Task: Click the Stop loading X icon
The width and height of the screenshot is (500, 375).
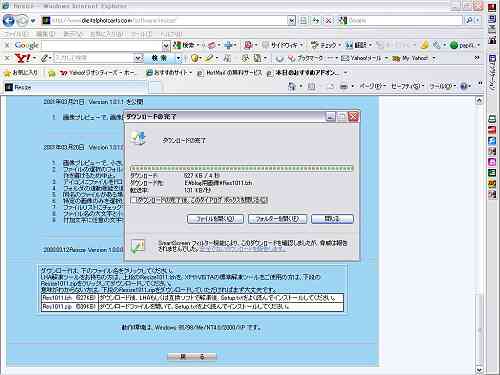Action: coord(328,21)
